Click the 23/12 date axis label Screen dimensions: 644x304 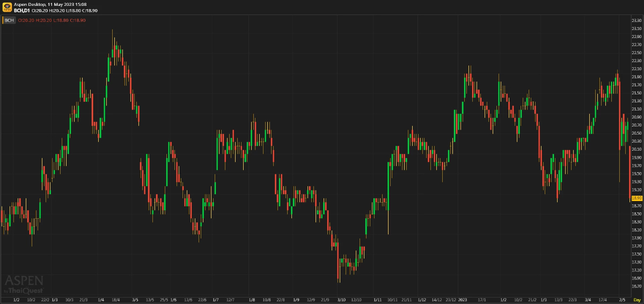[x=451, y=299]
